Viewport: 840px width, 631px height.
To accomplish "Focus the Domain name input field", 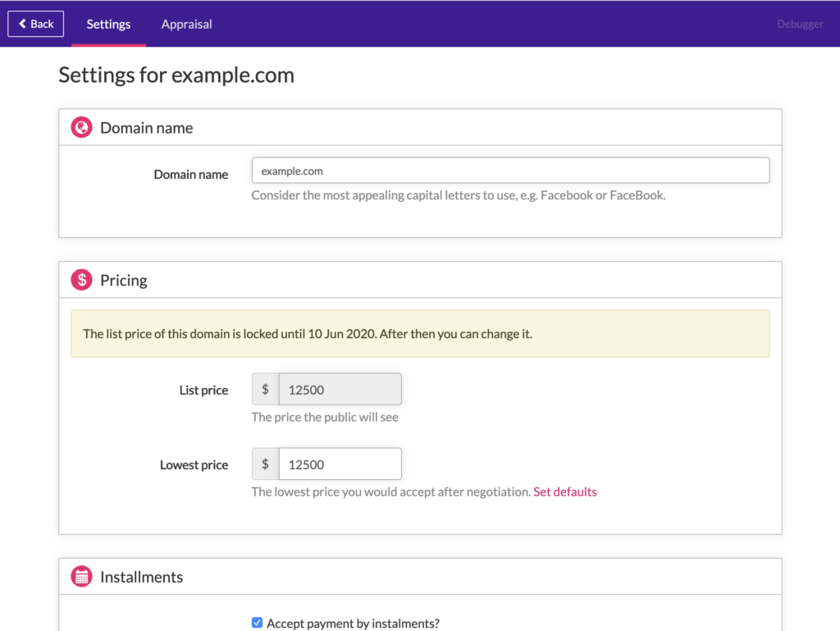I will click(510, 171).
